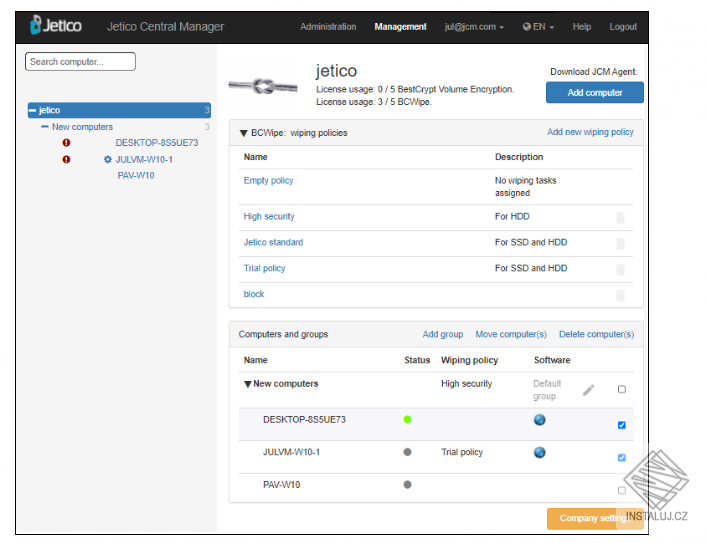Click the red alert icon beside DESKTOP-8S5UE73
This screenshot has width=707, height=543.
pyautogui.click(x=66, y=143)
